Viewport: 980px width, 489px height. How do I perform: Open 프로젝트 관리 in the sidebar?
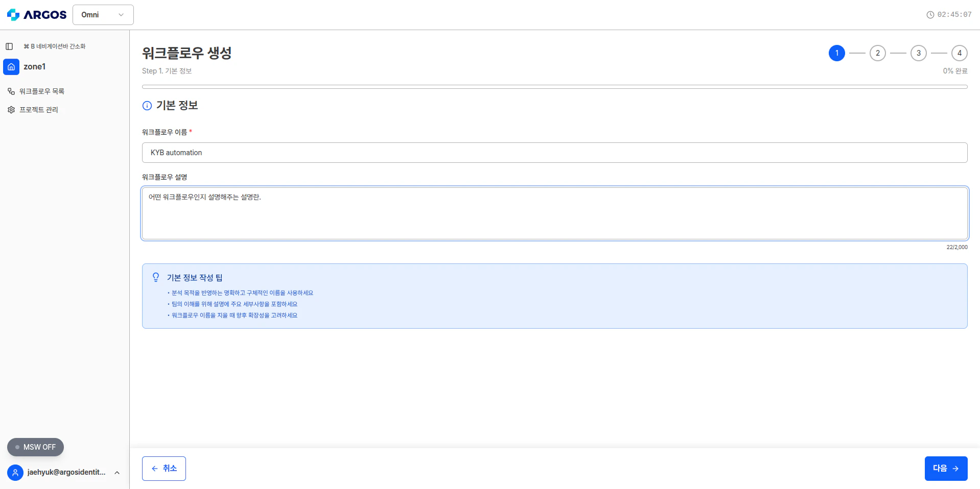[x=39, y=110]
